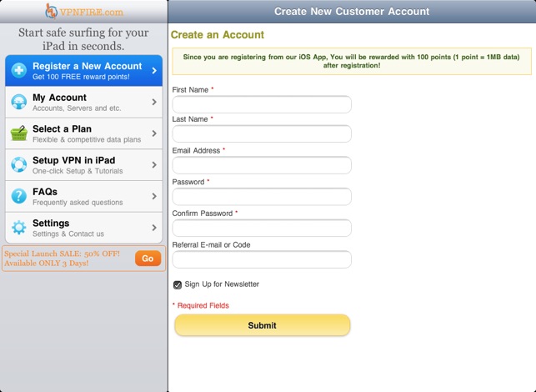Choose Select a Plan menu item

pyautogui.click(x=83, y=133)
